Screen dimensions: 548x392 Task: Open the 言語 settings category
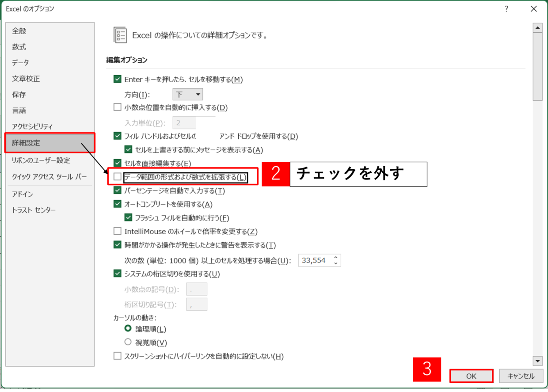[19, 110]
